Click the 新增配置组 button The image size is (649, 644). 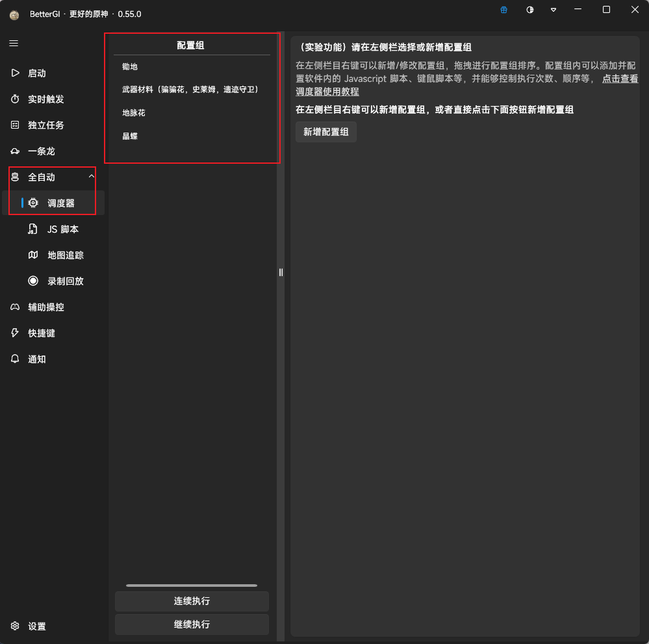coord(326,132)
